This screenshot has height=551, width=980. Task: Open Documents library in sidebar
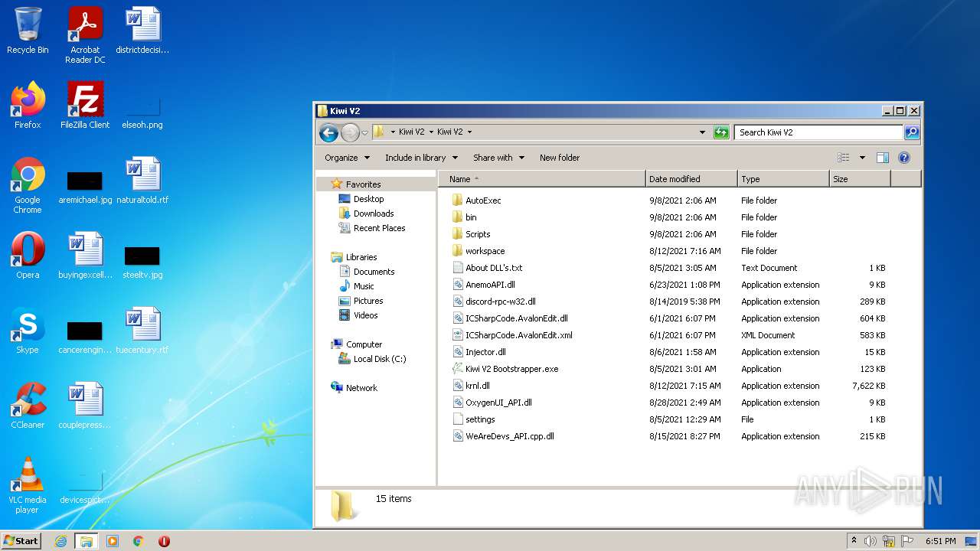tap(374, 272)
